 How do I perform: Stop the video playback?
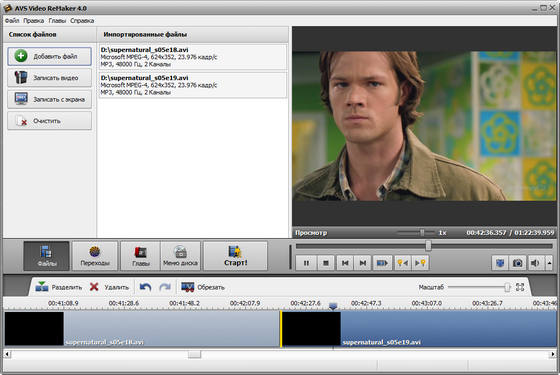tap(326, 263)
